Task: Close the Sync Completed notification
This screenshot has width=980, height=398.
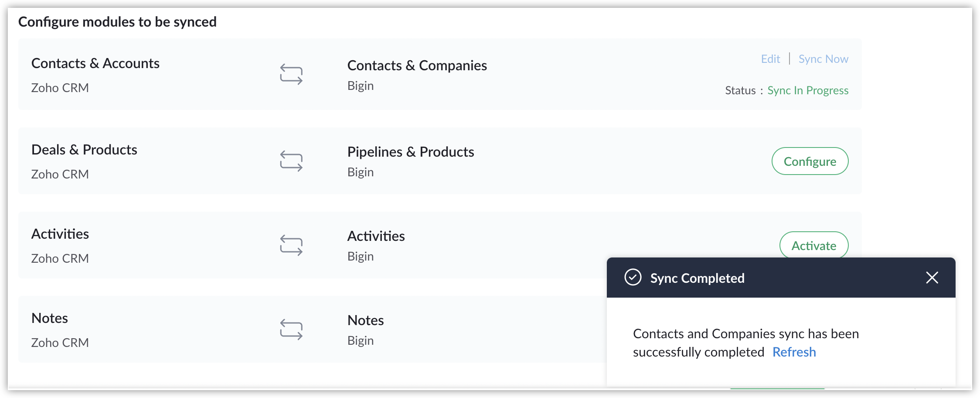Action: coord(932,278)
